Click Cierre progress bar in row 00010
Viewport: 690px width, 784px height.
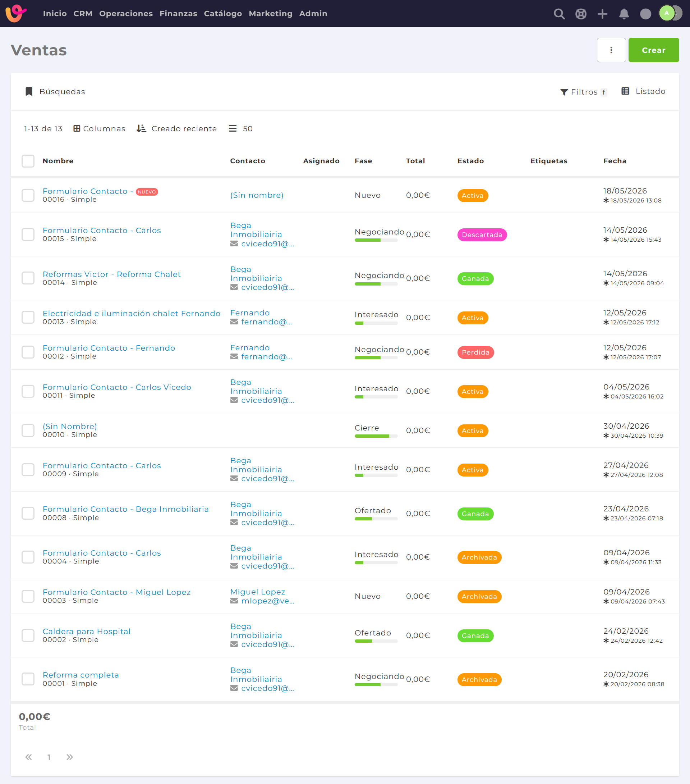coord(376,436)
